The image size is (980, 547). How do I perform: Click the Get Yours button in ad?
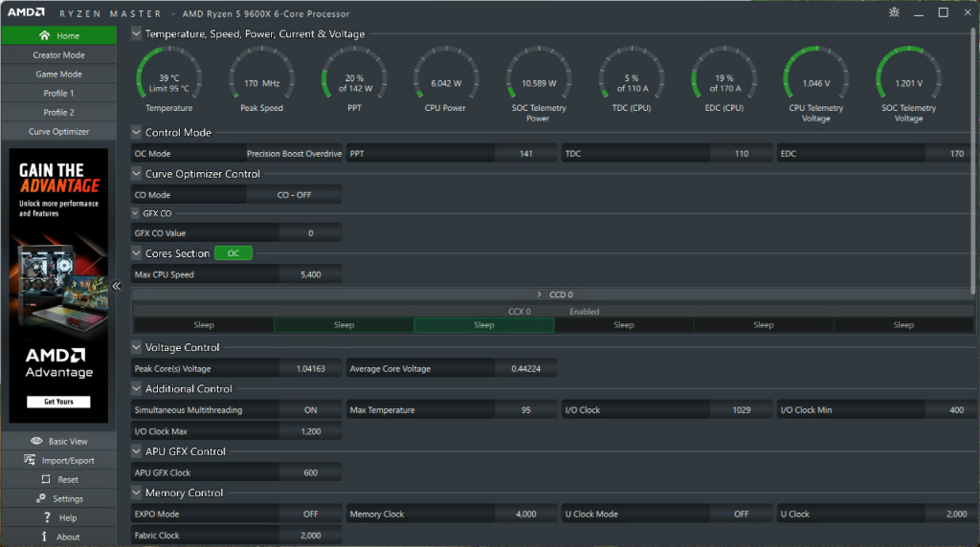pyautogui.click(x=58, y=402)
